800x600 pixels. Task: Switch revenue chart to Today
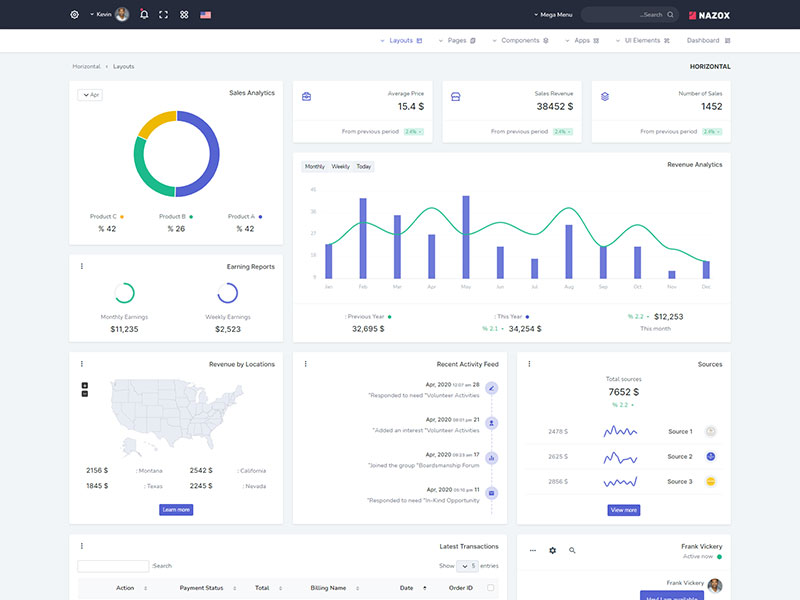(x=364, y=166)
